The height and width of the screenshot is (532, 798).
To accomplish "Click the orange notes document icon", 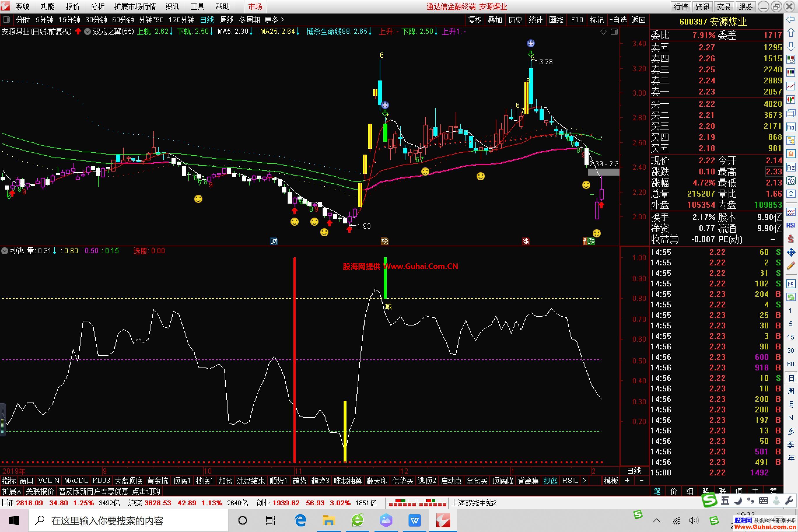I will (790, 153).
